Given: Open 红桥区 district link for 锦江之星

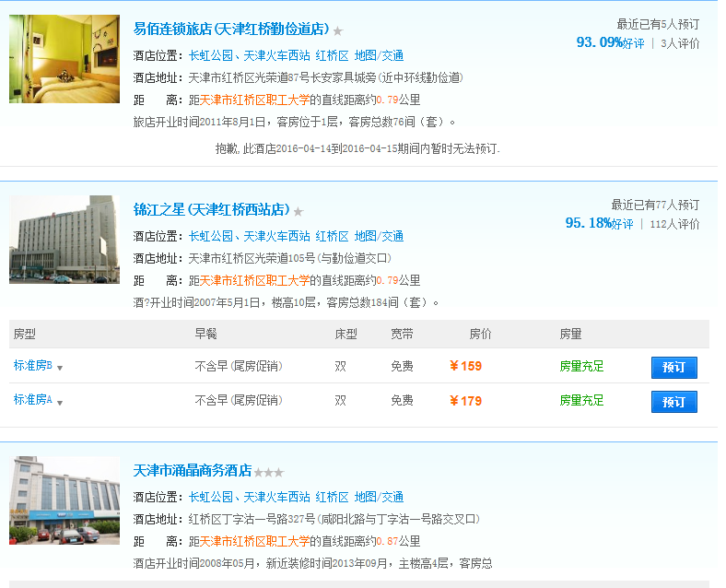Looking at the screenshot, I should pos(332,236).
